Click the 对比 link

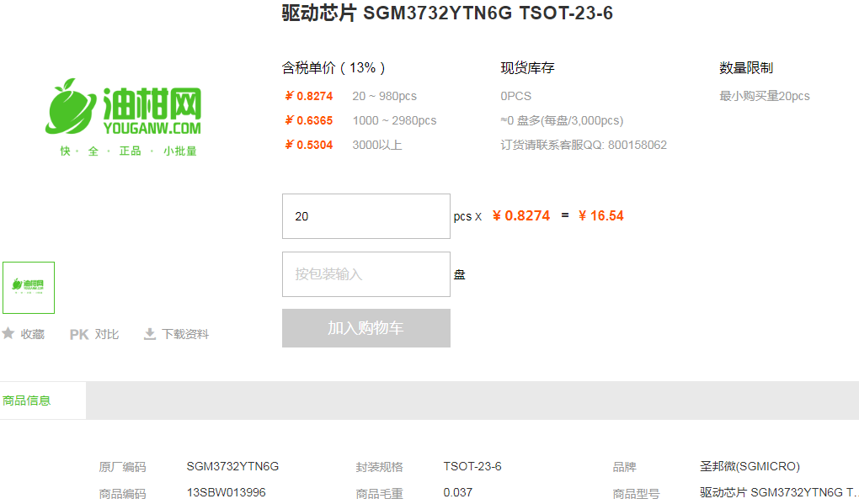tap(106, 334)
